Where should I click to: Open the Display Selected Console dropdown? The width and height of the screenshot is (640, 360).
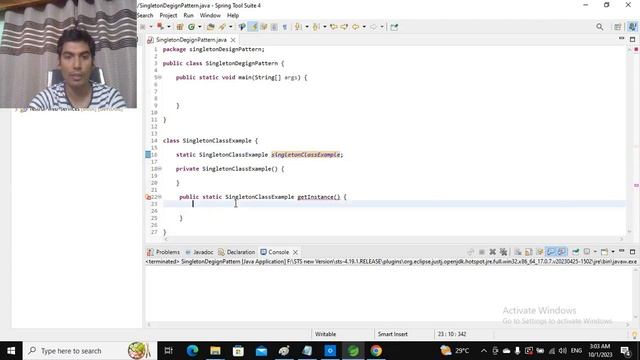[x=595, y=252]
